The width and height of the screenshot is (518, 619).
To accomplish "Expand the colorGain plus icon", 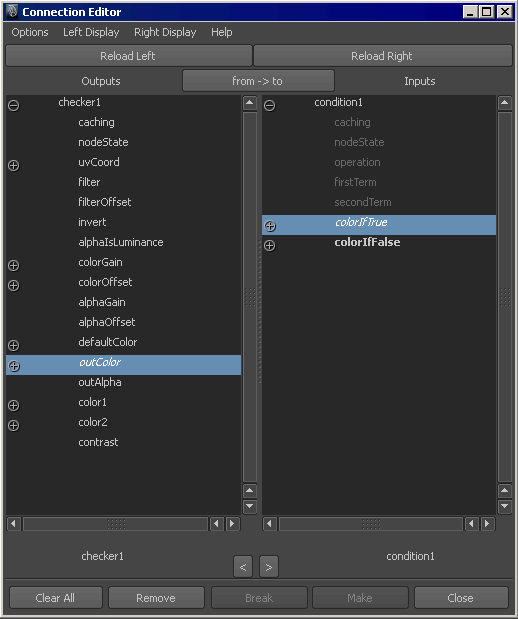I will 13,265.
